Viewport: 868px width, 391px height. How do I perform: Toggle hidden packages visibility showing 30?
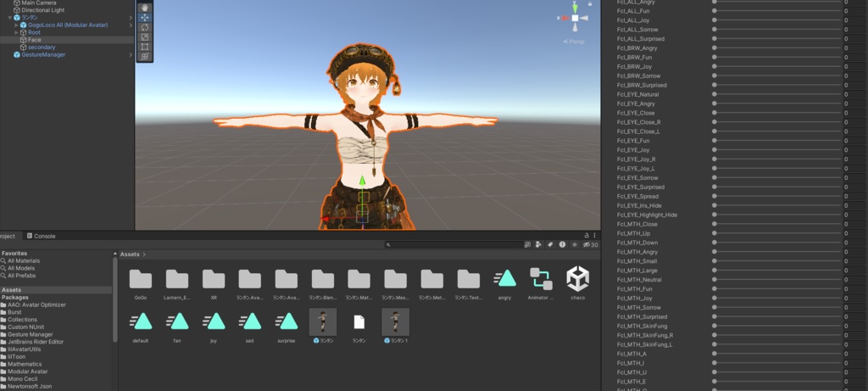pos(590,244)
